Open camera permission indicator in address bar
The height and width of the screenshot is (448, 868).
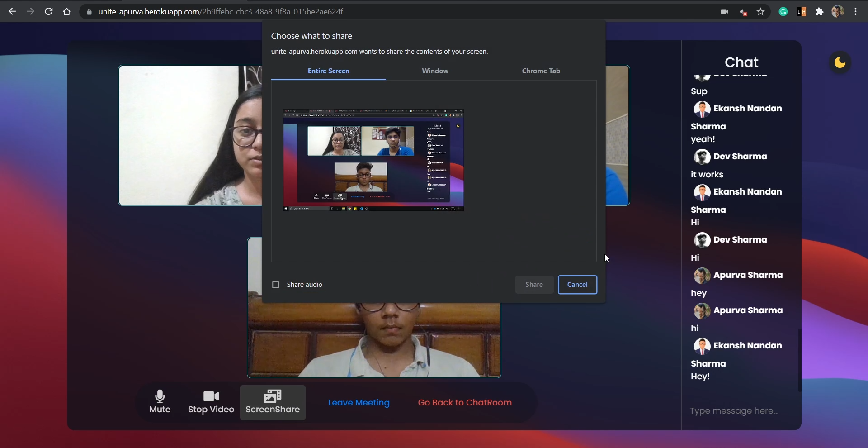pyautogui.click(x=724, y=12)
